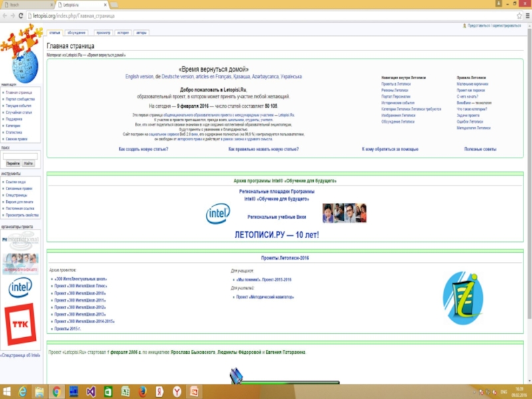Click the blue book project logo
532x399 pixels.
463,298
